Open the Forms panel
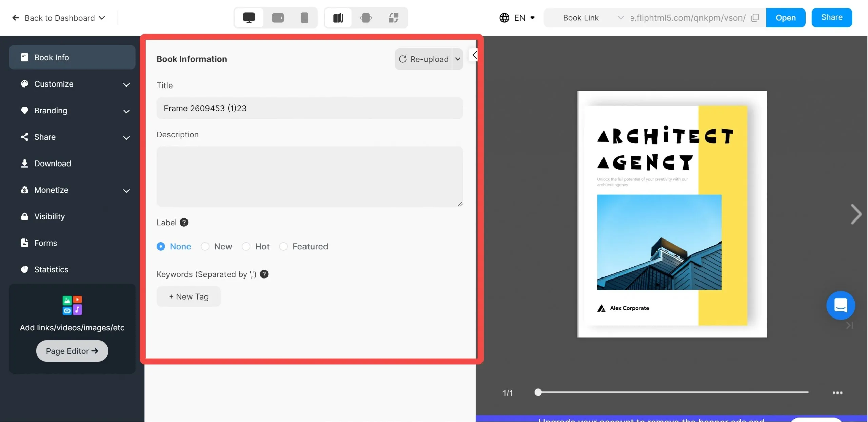The image size is (868, 422). [x=45, y=243]
